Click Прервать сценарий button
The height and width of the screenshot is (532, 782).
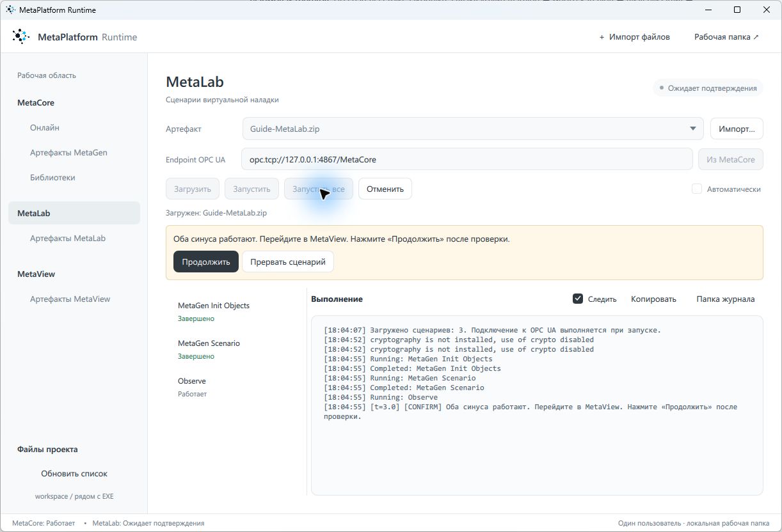click(x=288, y=262)
